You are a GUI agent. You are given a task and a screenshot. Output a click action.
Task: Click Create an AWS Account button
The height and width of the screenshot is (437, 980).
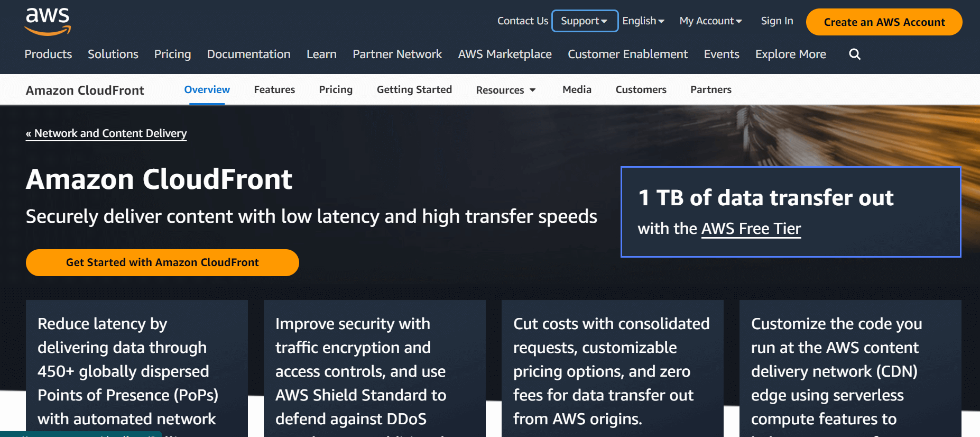coord(884,22)
